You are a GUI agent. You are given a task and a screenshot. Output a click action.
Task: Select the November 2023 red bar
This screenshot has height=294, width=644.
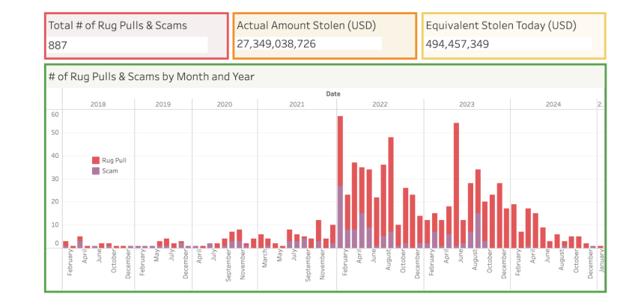click(499, 215)
